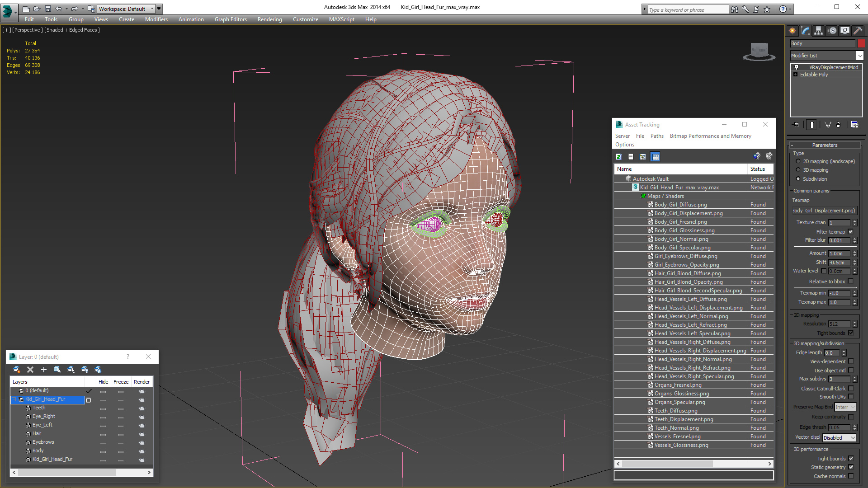Click the Perspective viewport label

28,30
